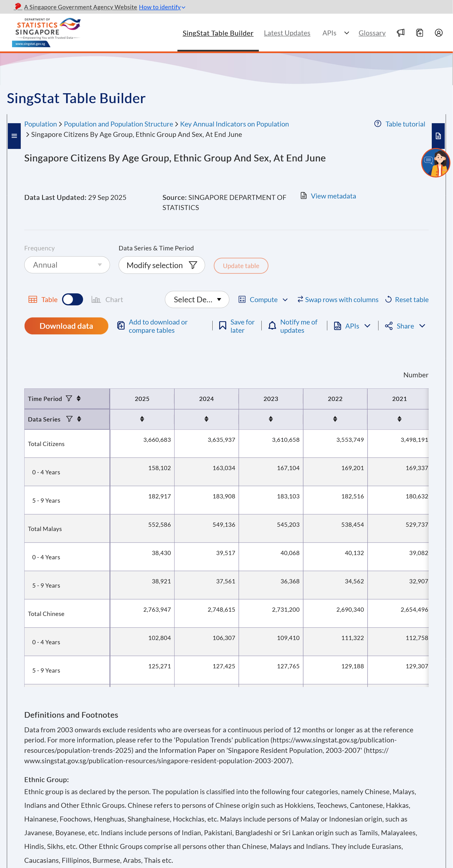Open the chatbot assistant avatar
The height and width of the screenshot is (868, 453).
(x=436, y=163)
